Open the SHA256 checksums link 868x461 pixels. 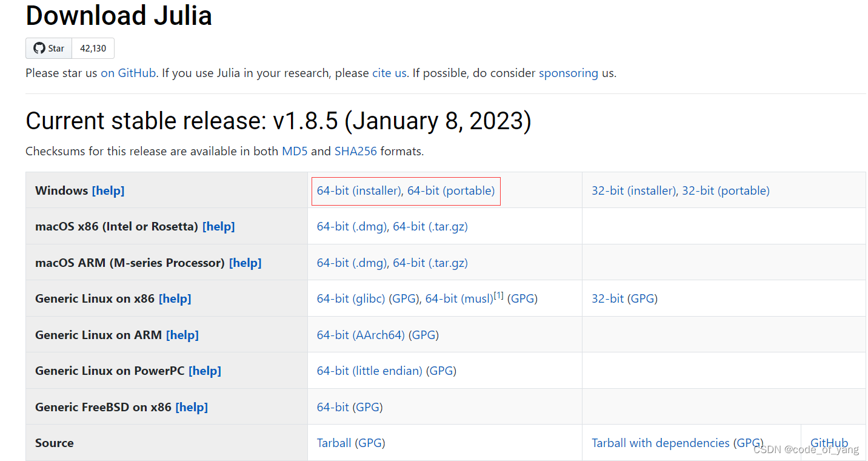coord(356,151)
